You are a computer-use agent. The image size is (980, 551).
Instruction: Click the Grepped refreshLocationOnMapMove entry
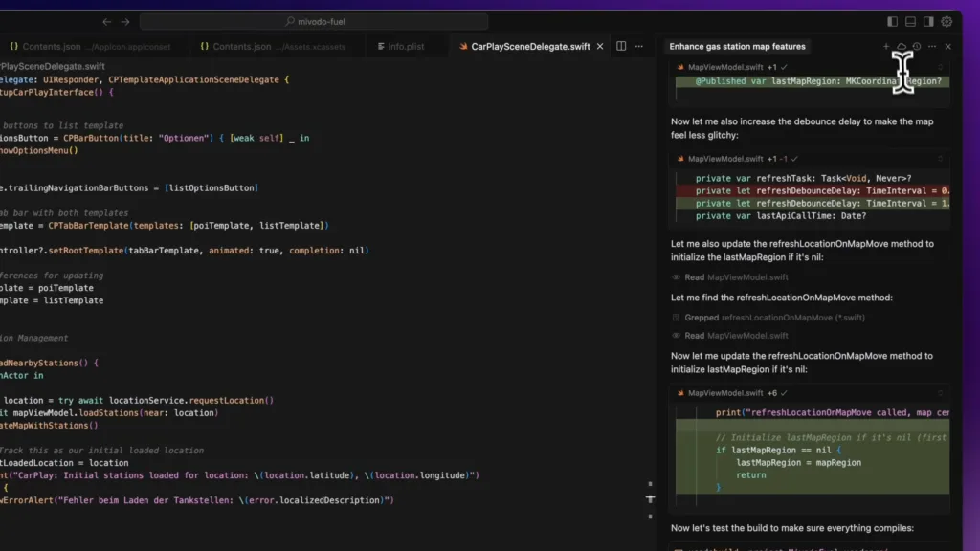tap(774, 318)
